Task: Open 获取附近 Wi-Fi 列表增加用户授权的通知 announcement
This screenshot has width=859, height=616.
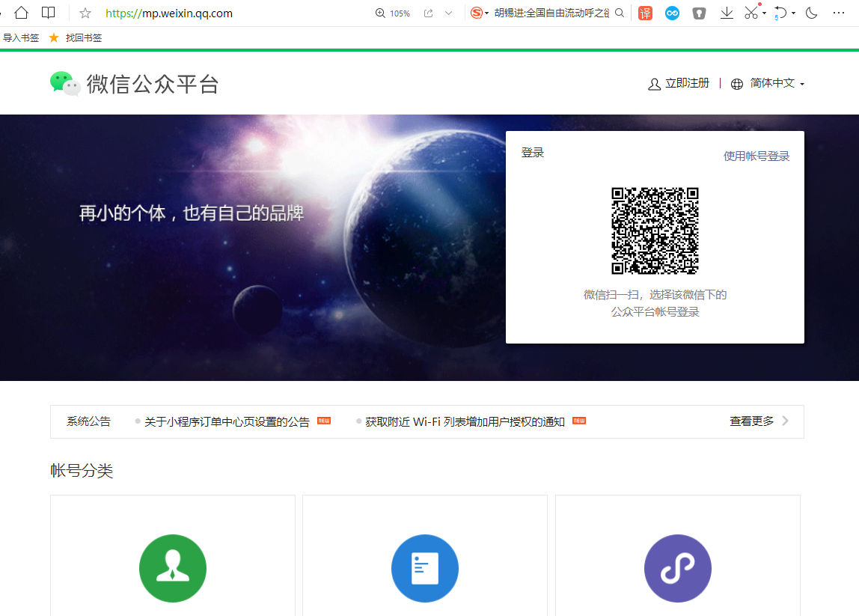Action: click(x=465, y=421)
